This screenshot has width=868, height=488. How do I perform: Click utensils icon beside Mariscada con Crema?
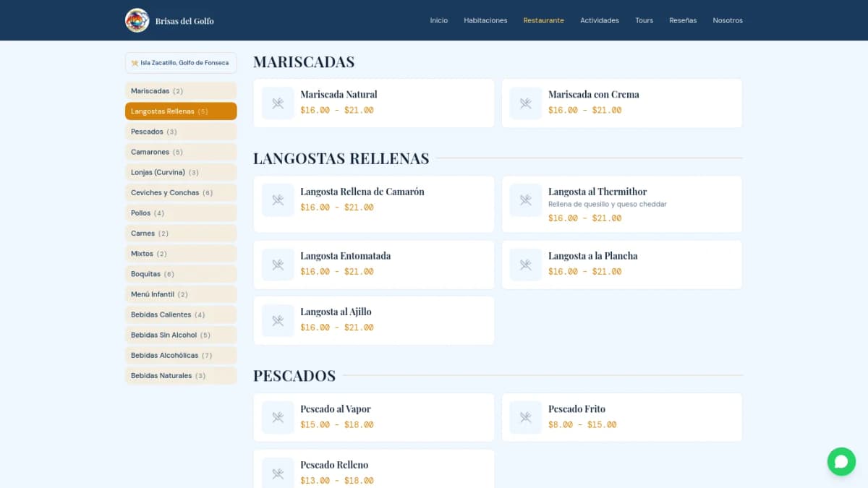tap(526, 103)
